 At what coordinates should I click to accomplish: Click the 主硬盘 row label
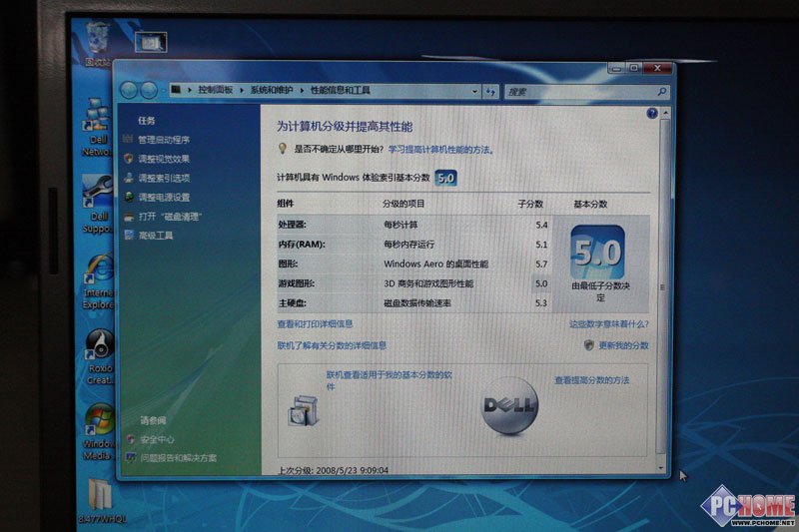pyautogui.click(x=292, y=302)
